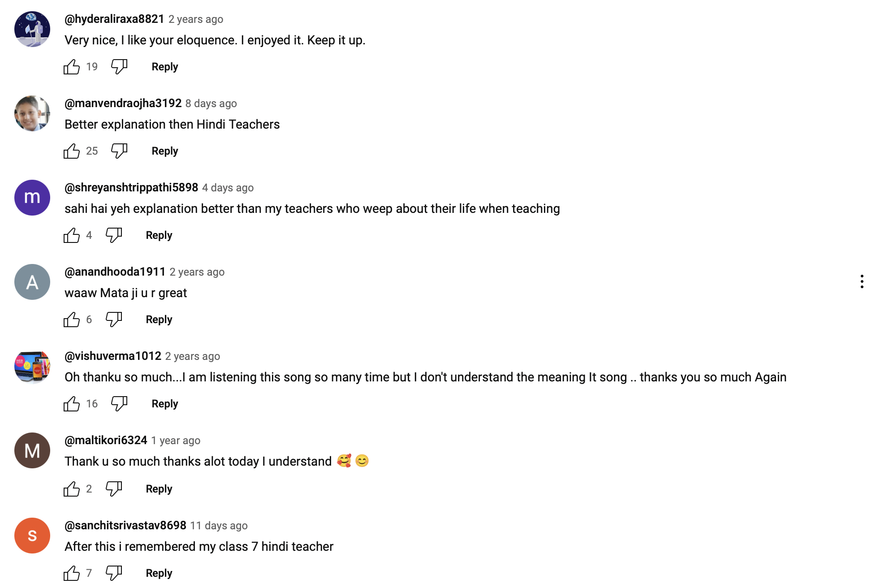Like the comment by @hyderaliraxa8821
Image resolution: width=893 pixels, height=588 pixels.
tap(72, 67)
